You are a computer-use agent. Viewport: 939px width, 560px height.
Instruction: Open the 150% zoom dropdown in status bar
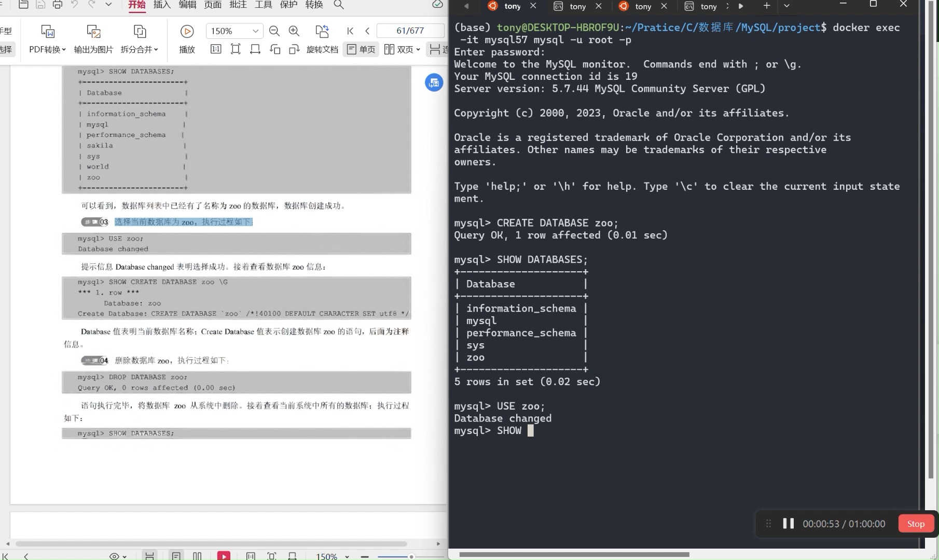tap(333, 556)
